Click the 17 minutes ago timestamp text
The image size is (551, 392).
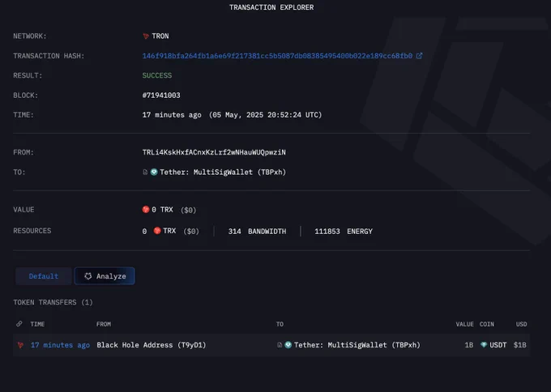172,115
